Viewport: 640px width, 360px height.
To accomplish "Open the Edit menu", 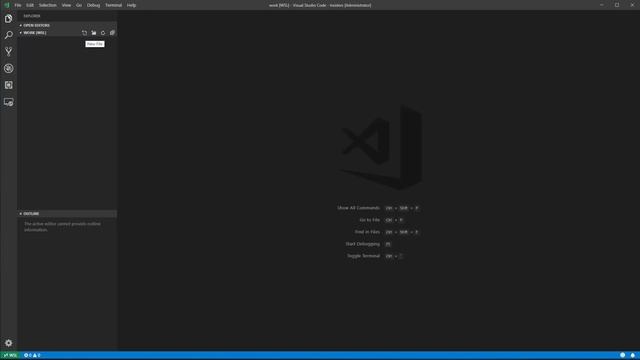I will click(30, 5).
